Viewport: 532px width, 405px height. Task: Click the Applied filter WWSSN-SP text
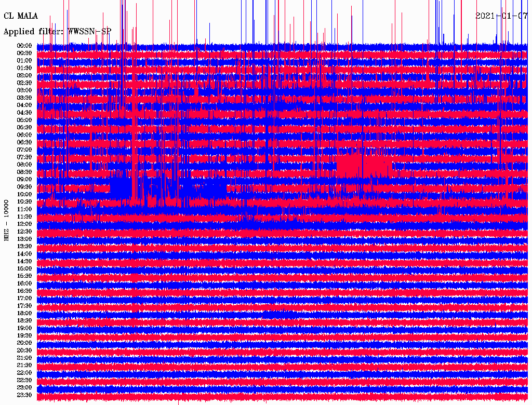pyautogui.click(x=57, y=32)
